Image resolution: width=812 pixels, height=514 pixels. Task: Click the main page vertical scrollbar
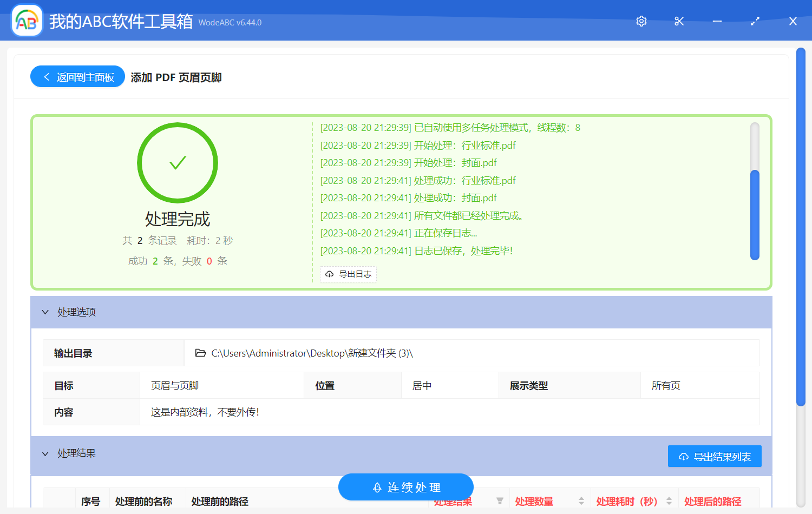coord(801,227)
